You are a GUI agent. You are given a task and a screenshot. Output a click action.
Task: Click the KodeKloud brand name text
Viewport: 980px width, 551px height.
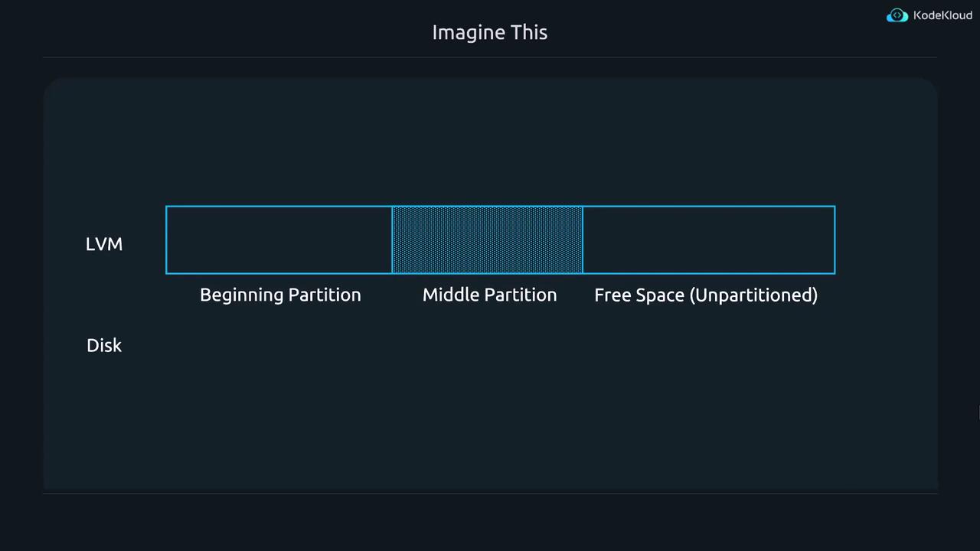(x=942, y=15)
